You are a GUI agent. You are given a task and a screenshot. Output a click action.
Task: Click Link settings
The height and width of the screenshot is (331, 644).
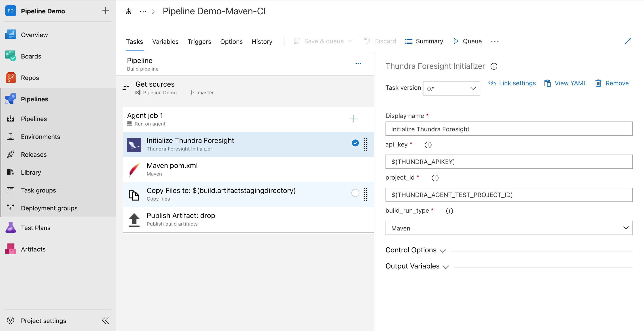point(512,83)
